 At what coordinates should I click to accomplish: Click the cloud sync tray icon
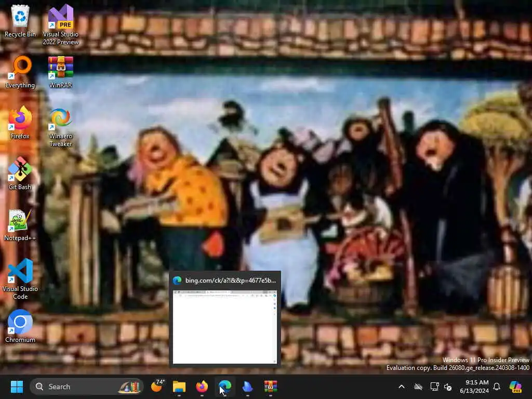[x=418, y=387]
